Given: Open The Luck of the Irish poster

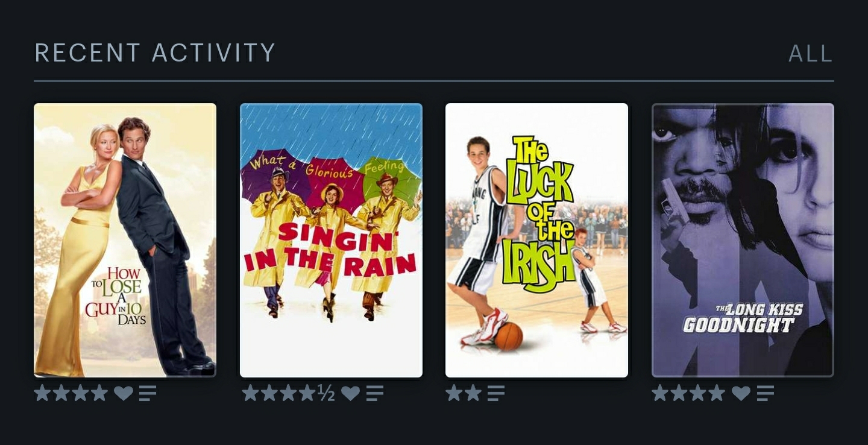Looking at the screenshot, I should 536,240.
